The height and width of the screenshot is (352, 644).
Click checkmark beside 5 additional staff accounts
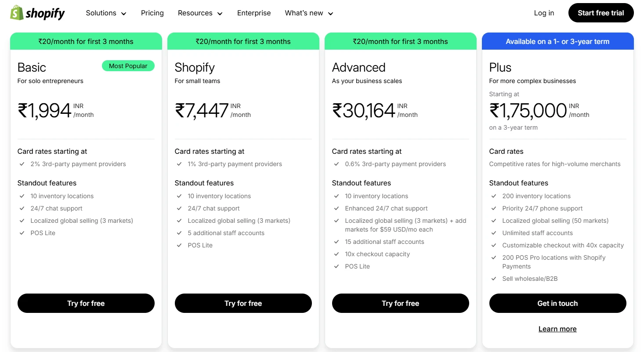click(179, 233)
